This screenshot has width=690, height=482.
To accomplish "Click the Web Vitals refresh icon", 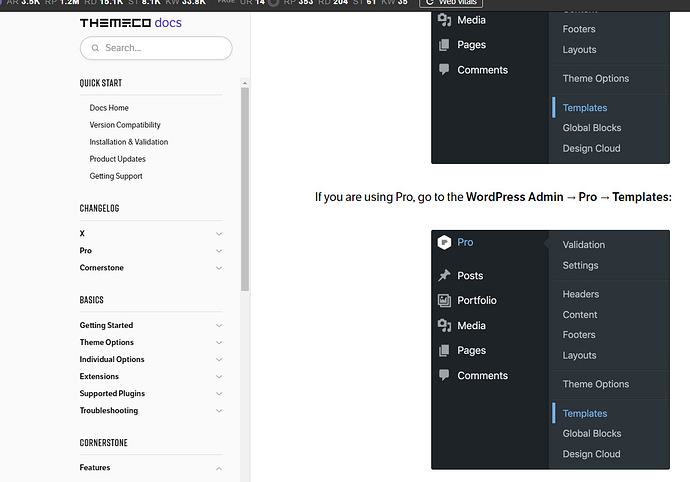I will (x=430, y=3).
